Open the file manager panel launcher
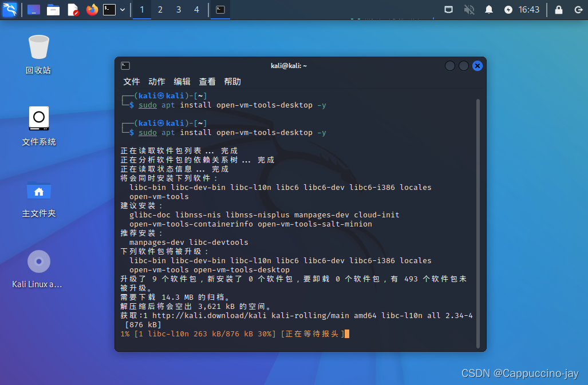Screen dimensions: 588x385 pos(53,10)
